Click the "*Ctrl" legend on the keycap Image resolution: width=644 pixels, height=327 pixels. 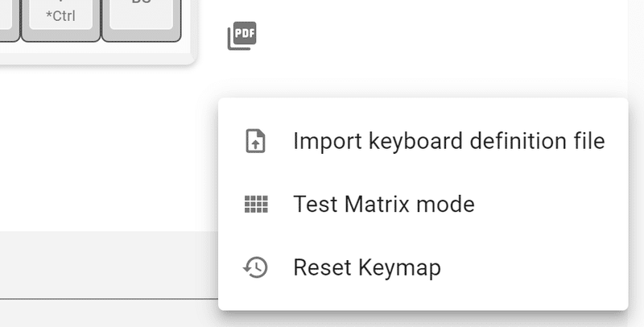coord(60,15)
